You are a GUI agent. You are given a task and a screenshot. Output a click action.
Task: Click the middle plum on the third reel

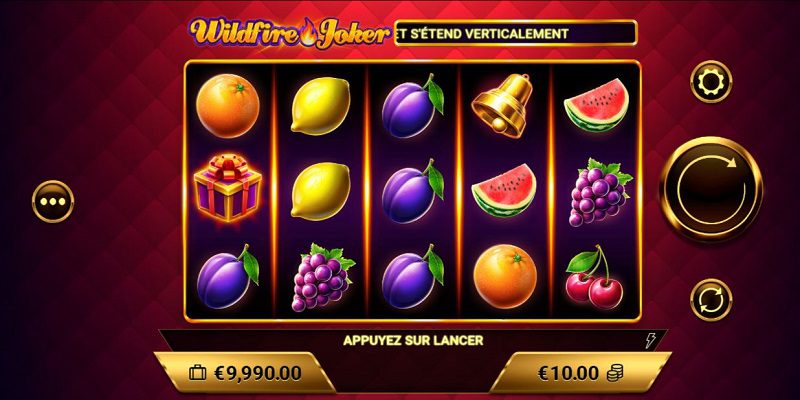[x=412, y=191]
